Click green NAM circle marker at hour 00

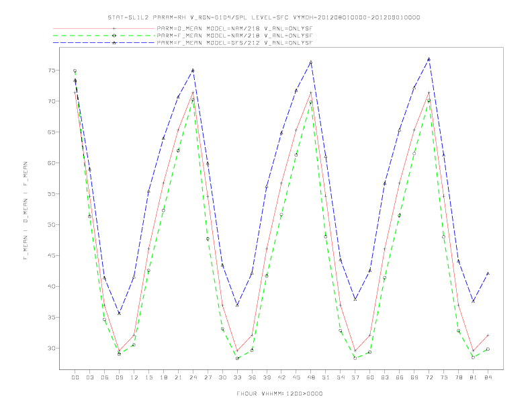[x=75, y=71]
